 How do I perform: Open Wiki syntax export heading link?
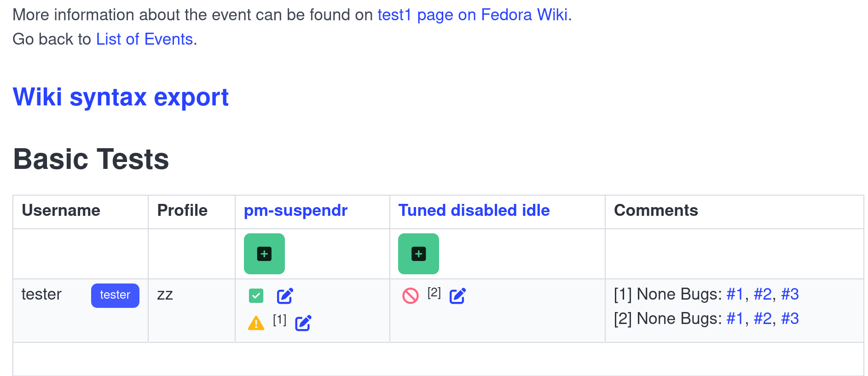(121, 97)
